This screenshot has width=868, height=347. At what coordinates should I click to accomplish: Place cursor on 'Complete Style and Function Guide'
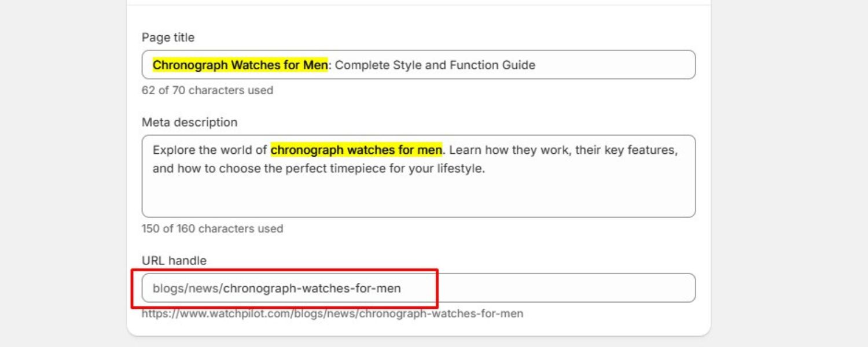(x=434, y=65)
